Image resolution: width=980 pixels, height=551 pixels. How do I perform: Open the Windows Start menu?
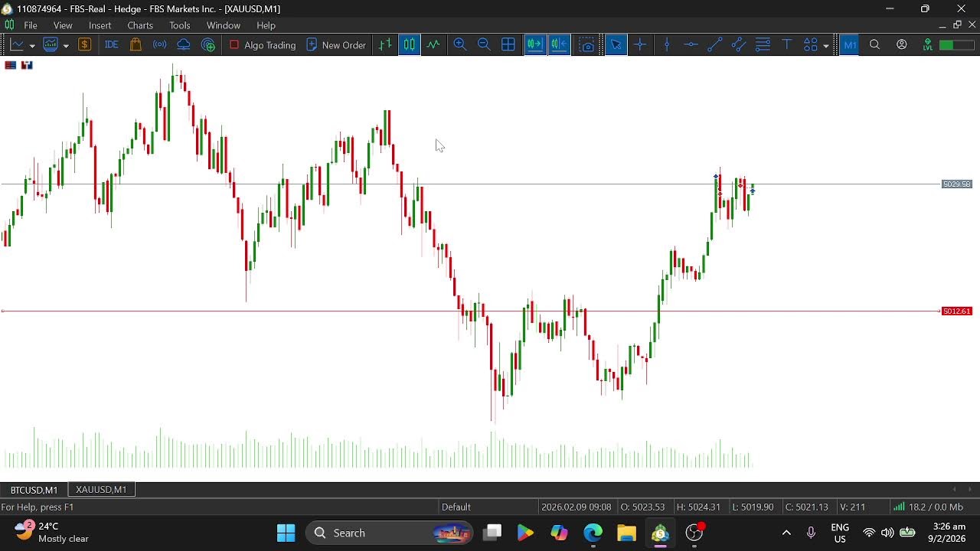coord(286,533)
